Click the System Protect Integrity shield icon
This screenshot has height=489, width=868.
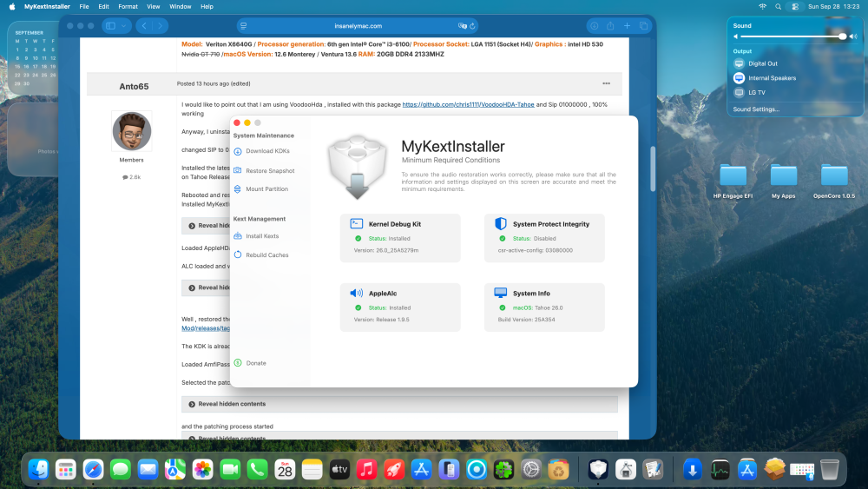[x=501, y=224]
